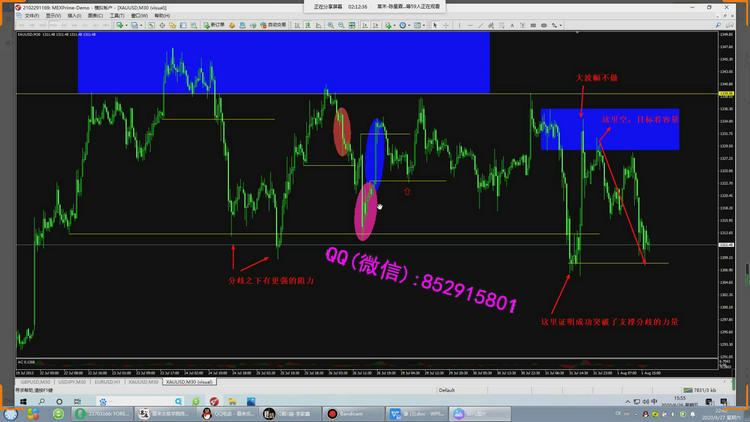The image size is (750, 422).
Task: Toggle the AutoTrading button
Action: pos(269,24)
